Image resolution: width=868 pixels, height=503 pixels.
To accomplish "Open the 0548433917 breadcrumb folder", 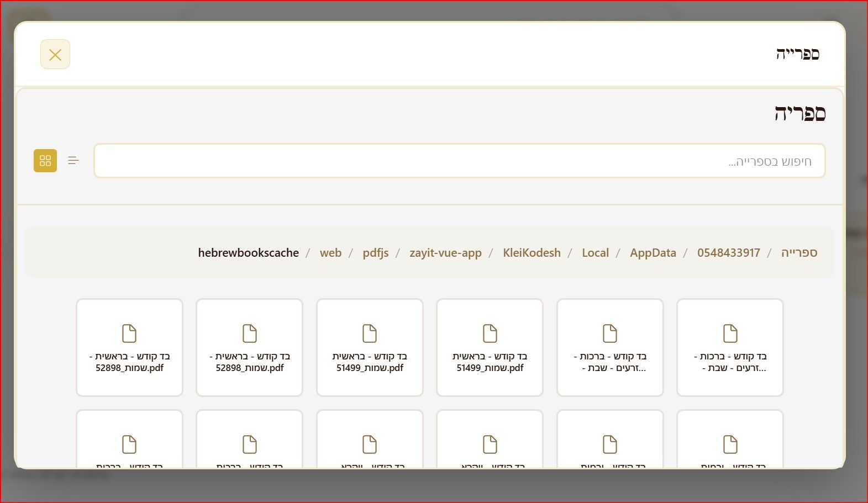I will tap(729, 253).
